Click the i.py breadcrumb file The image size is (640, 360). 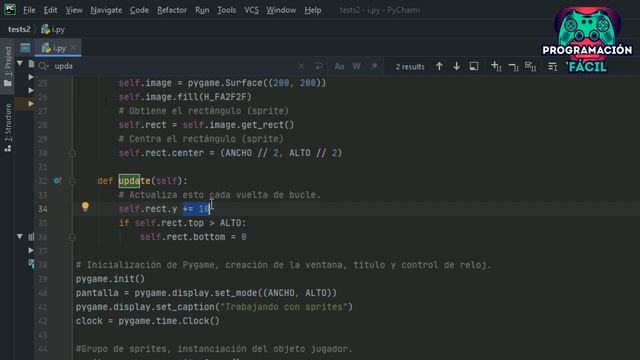53,29
